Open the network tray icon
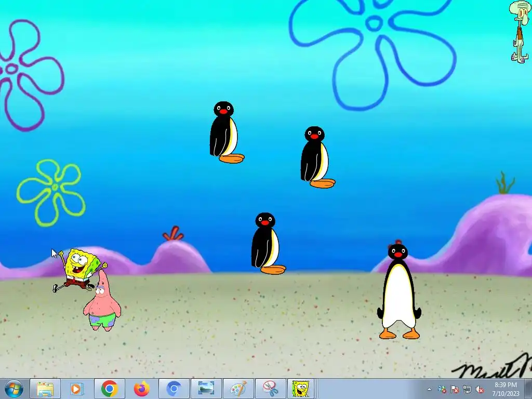532x399 pixels. (x=467, y=390)
